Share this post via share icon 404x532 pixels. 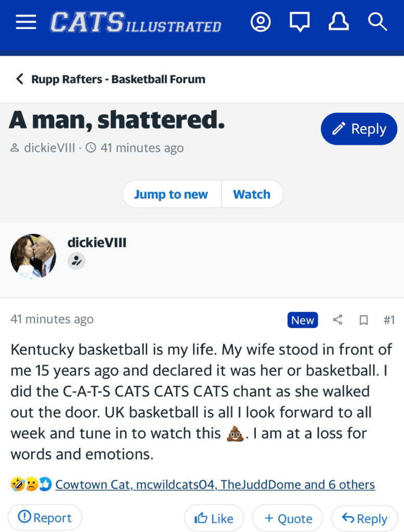[x=337, y=320]
